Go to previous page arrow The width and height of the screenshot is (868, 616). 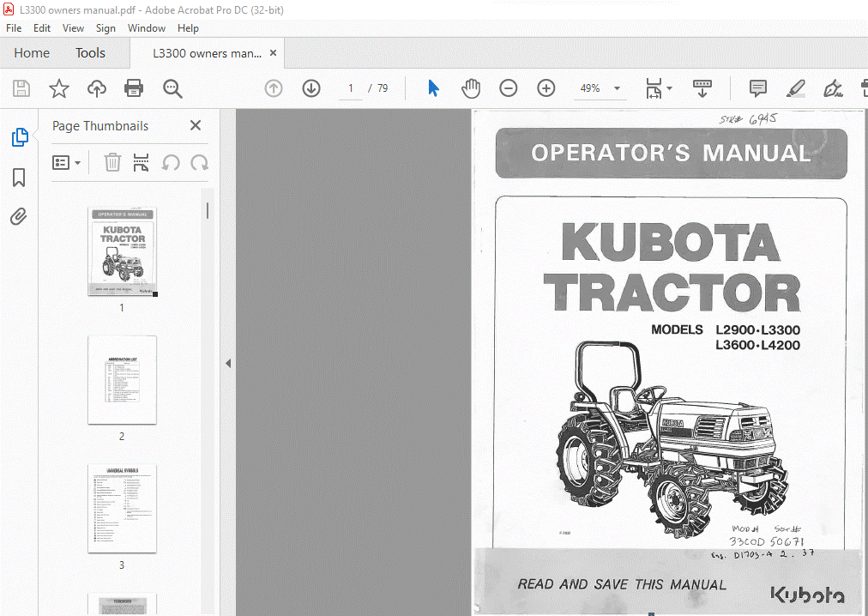click(x=274, y=88)
